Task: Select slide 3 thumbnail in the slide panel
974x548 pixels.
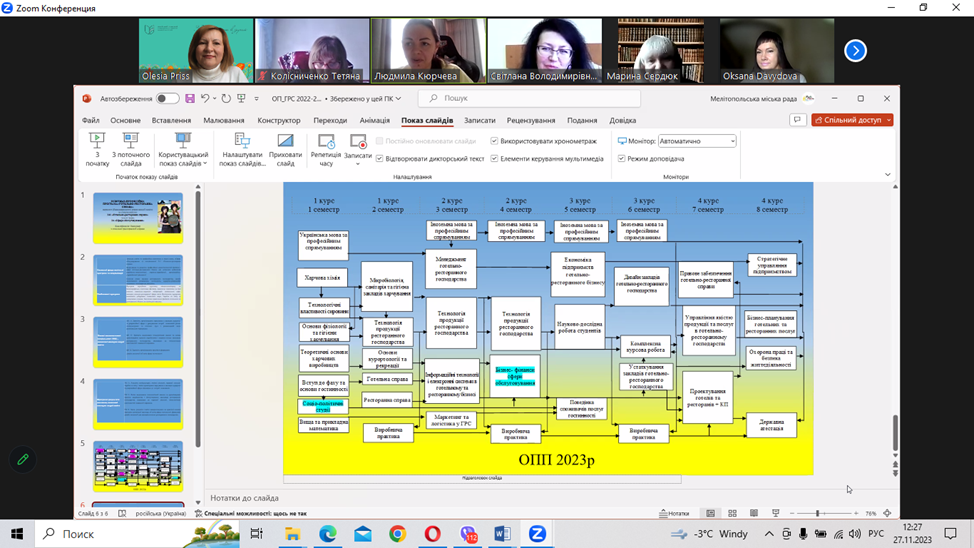Action: (x=138, y=342)
